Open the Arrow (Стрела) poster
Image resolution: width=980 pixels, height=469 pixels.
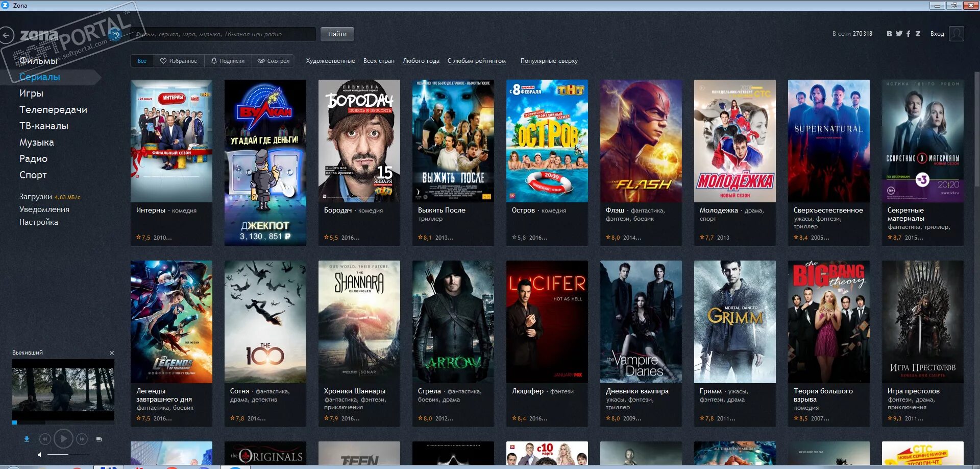(x=453, y=322)
